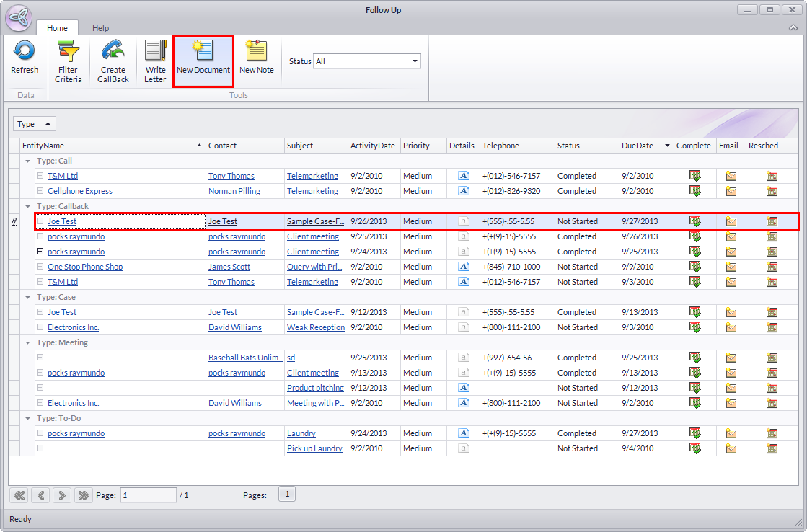
Task: Click Complete icon for Joe Test callback row
Action: (x=695, y=221)
